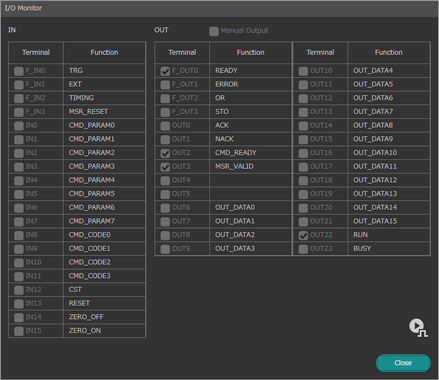This screenshot has height=380, width=439.
Task: Click the Close button
Action: [403, 363]
